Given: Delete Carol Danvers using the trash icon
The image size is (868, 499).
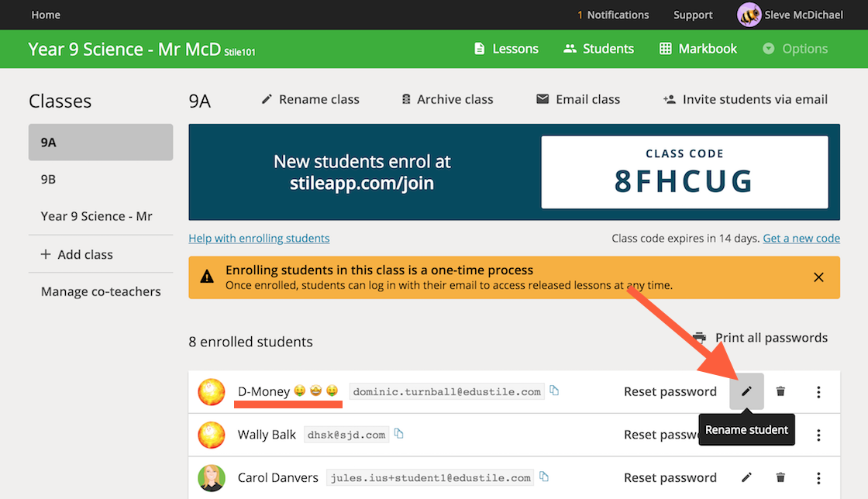Looking at the screenshot, I should coord(780,477).
